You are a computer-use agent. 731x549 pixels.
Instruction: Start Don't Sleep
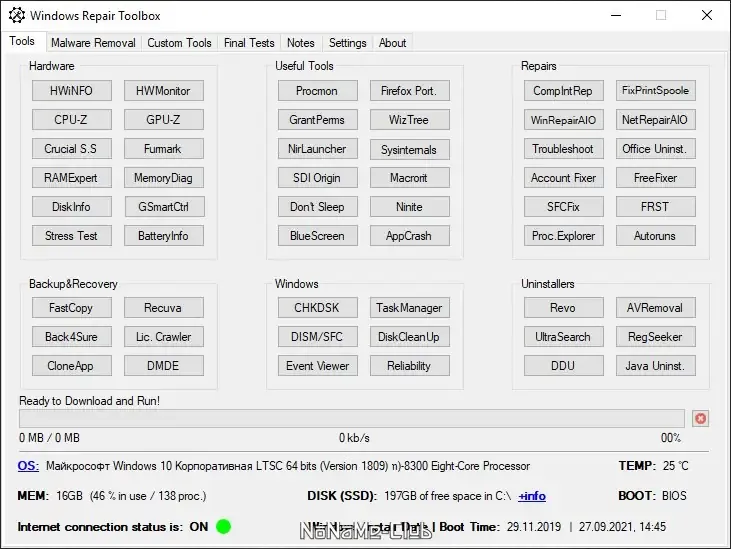click(x=318, y=206)
